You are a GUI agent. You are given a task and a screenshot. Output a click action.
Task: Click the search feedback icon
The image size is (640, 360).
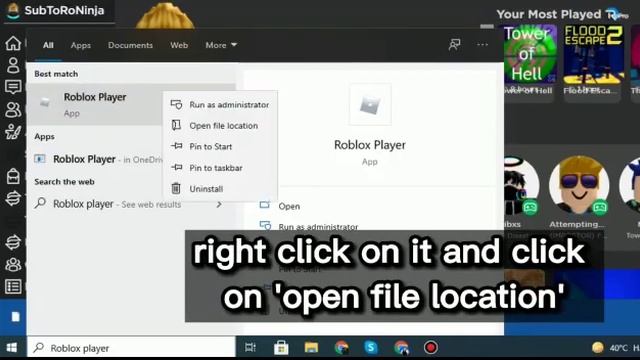click(454, 44)
